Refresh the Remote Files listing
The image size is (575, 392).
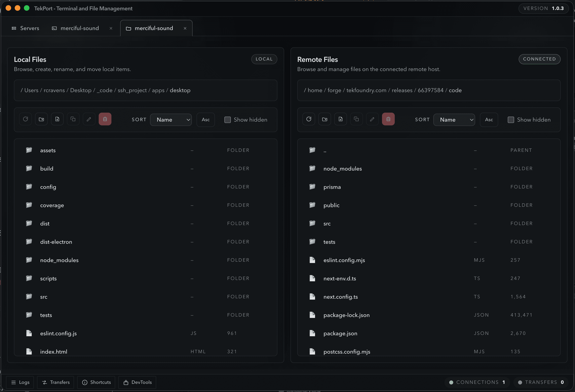(x=309, y=119)
